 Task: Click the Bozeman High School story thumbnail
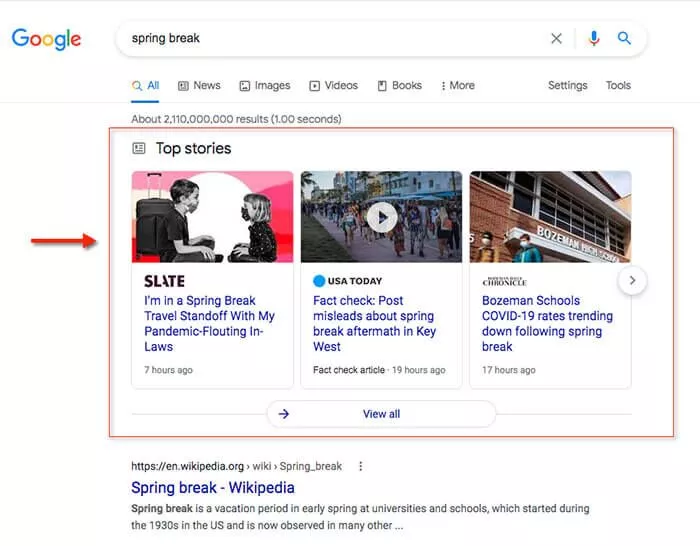click(550, 216)
